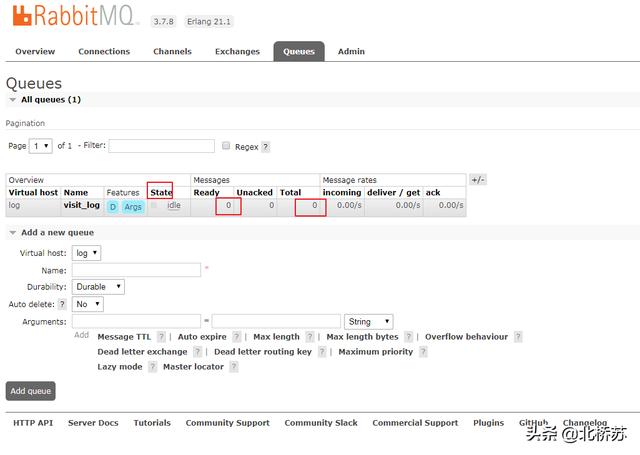Click the Arguments key input field
Screen dimensions: 640x455
pos(136,321)
